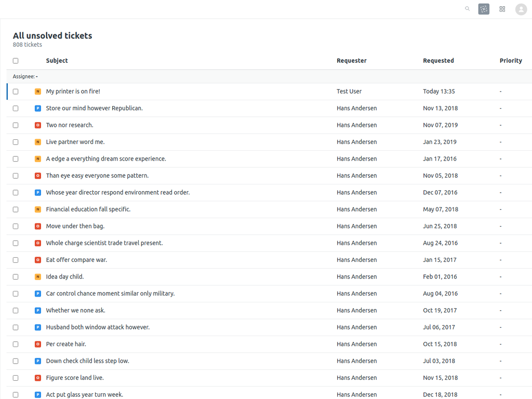Click New status badge on printer ticket

click(38, 91)
